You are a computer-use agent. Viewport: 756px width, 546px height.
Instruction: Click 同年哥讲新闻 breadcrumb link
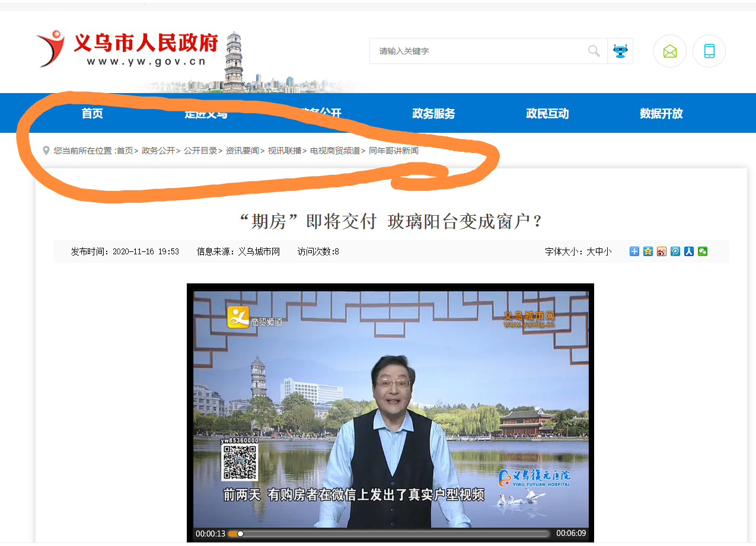394,151
